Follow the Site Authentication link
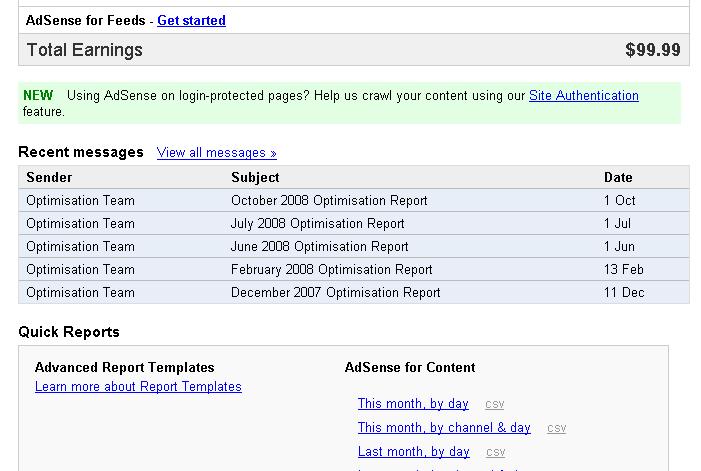The image size is (701, 471). pyautogui.click(x=583, y=96)
